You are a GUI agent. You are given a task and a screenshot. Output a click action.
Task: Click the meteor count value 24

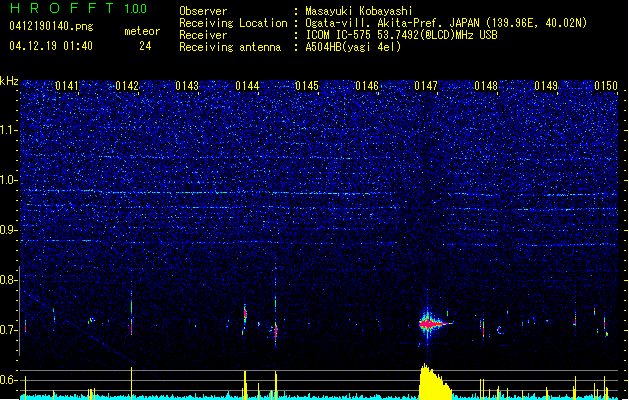click(x=145, y=46)
